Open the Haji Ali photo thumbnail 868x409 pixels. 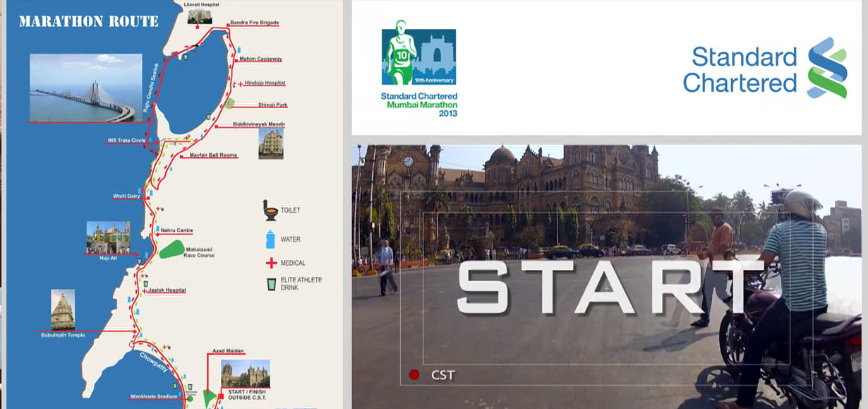[x=108, y=238]
